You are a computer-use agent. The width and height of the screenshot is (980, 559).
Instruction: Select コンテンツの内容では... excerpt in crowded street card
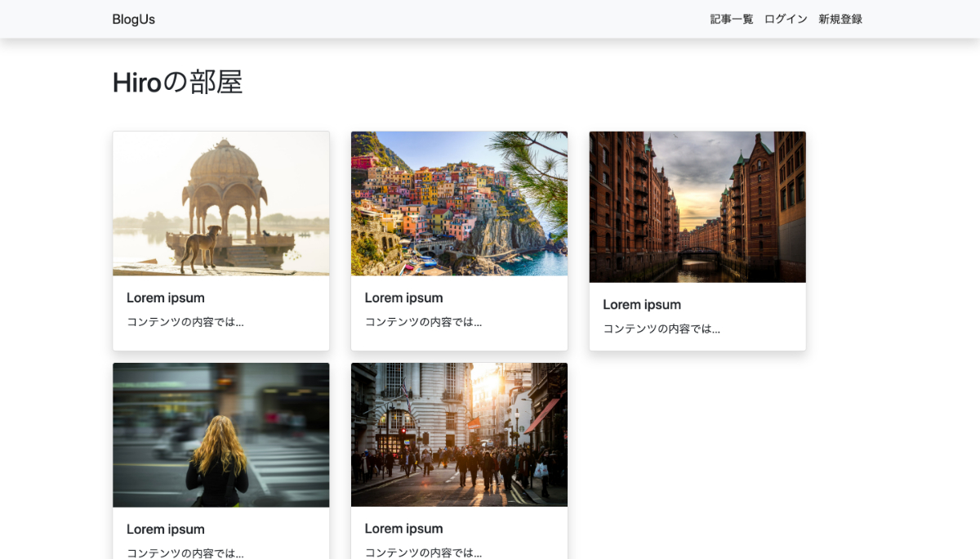click(x=423, y=552)
